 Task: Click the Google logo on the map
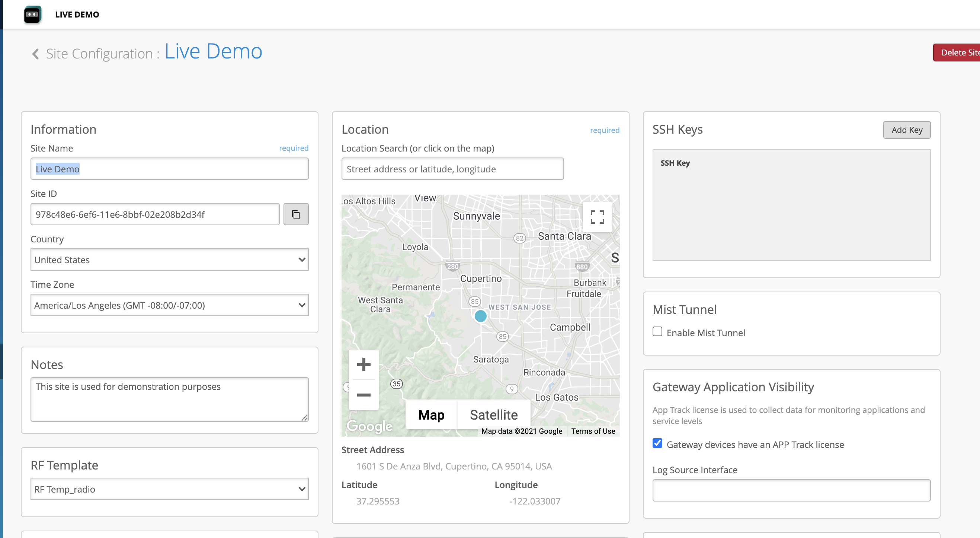click(369, 426)
